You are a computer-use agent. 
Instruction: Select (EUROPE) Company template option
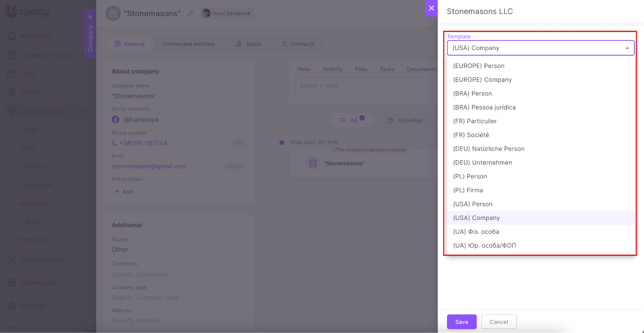coord(482,80)
